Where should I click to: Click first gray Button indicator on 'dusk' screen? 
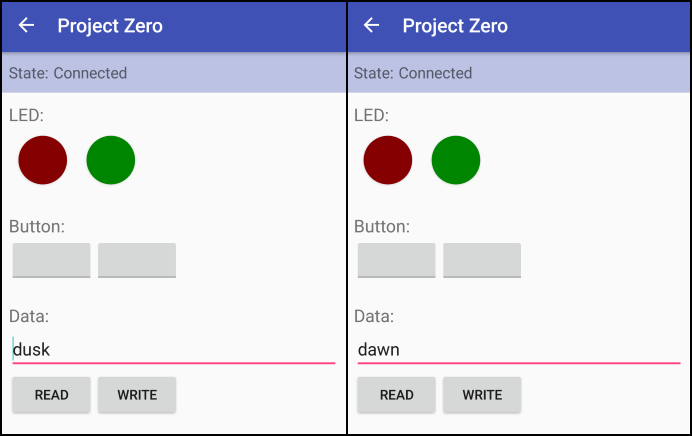[x=51, y=260]
